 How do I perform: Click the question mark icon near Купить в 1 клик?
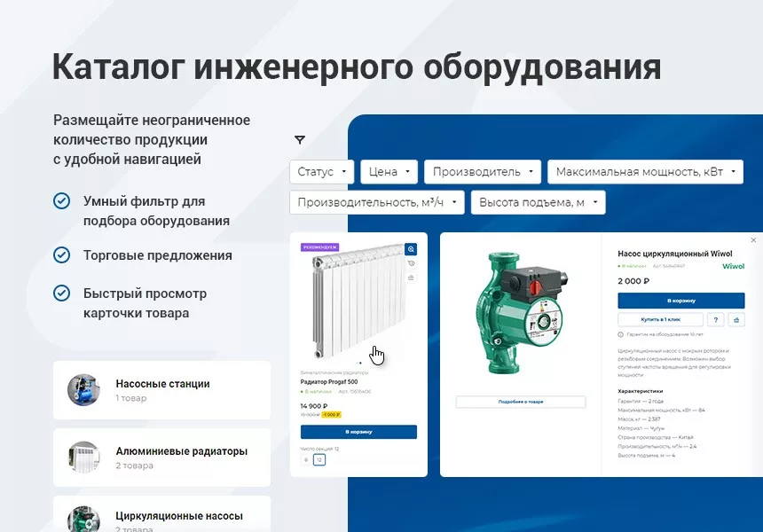click(x=716, y=319)
